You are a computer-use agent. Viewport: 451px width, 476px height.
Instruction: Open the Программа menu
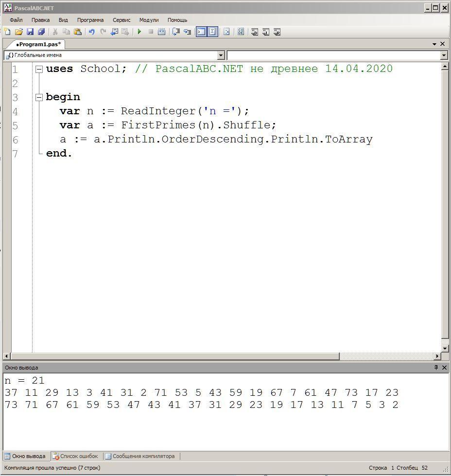(x=90, y=20)
